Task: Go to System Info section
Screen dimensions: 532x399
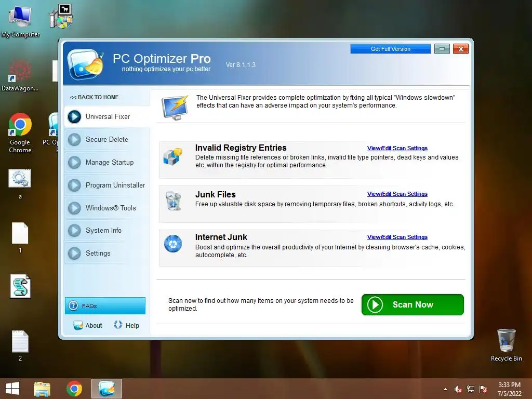Action: tap(107, 230)
